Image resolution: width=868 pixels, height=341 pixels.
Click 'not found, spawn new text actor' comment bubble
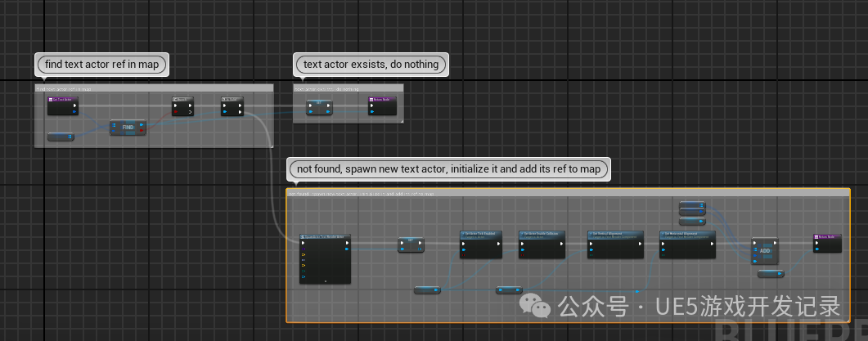tap(449, 169)
